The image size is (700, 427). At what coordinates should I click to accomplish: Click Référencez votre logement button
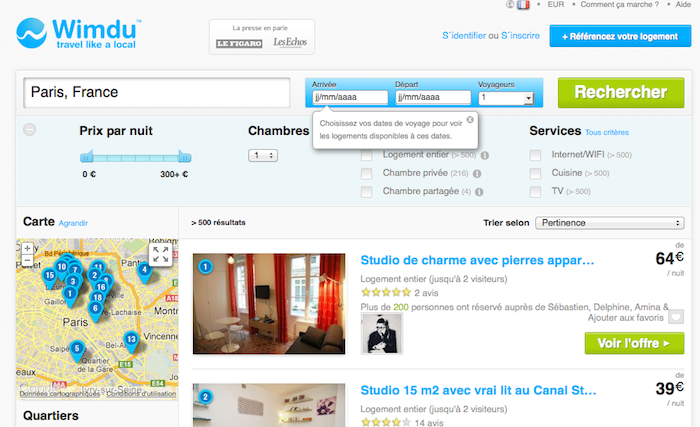tap(620, 36)
